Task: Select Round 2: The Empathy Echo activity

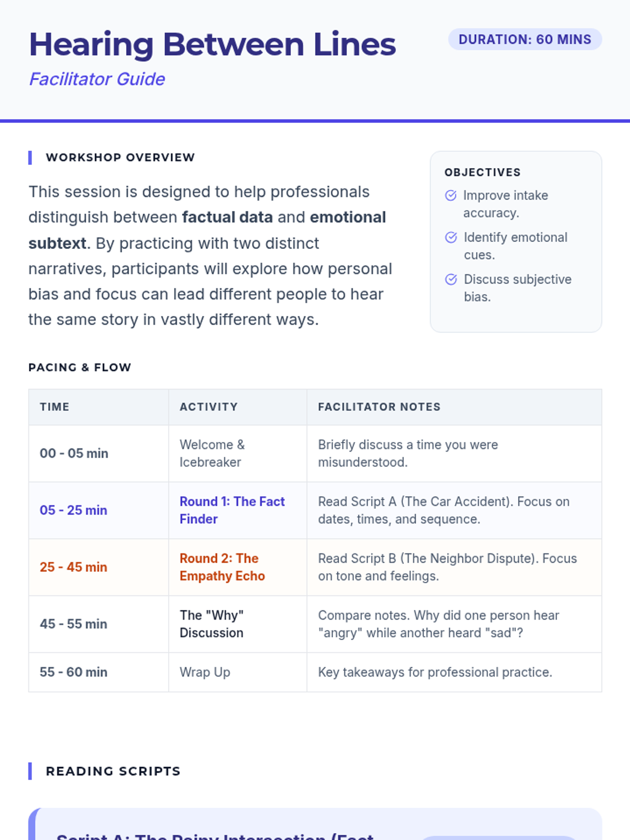Action: click(x=222, y=567)
